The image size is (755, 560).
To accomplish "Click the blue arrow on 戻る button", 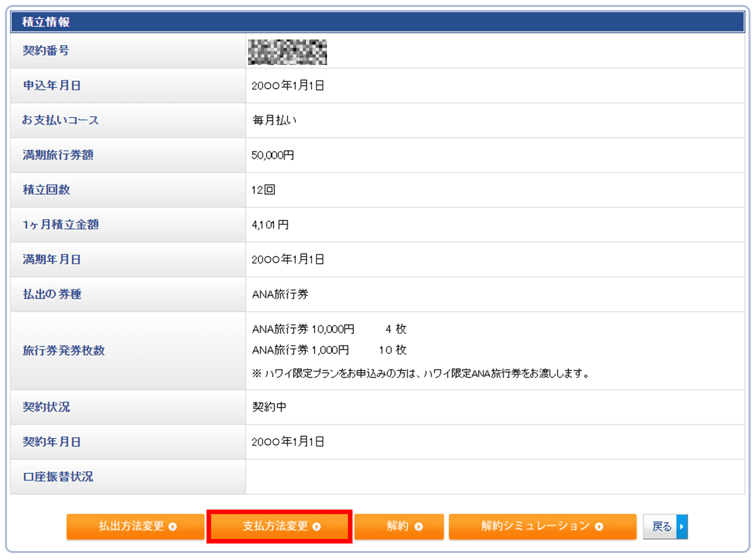I will pyautogui.click(x=681, y=527).
